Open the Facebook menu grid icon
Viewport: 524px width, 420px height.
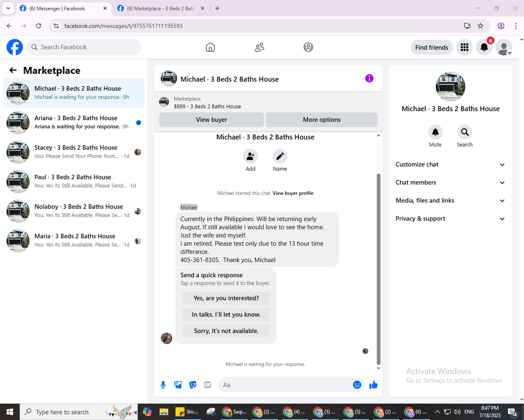(465, 47)
